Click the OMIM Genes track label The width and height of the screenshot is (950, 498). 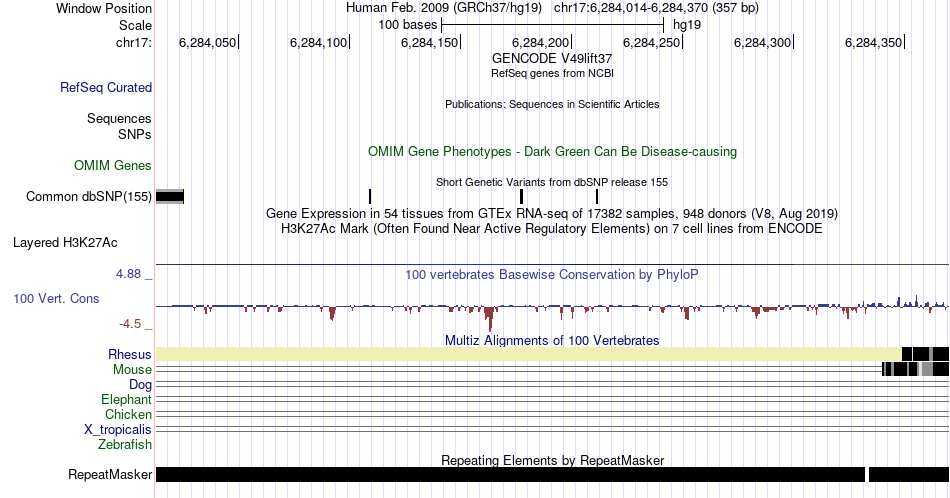pos(113,165)
